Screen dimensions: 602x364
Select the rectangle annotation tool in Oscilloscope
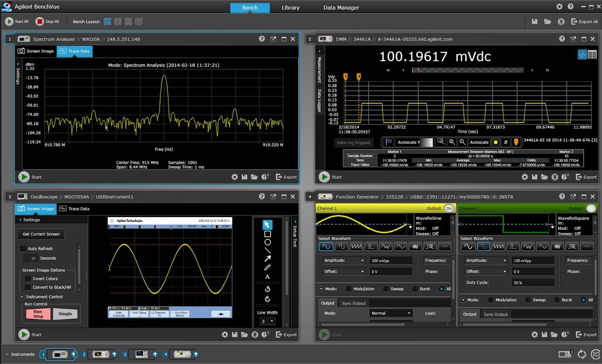point(267,234)
